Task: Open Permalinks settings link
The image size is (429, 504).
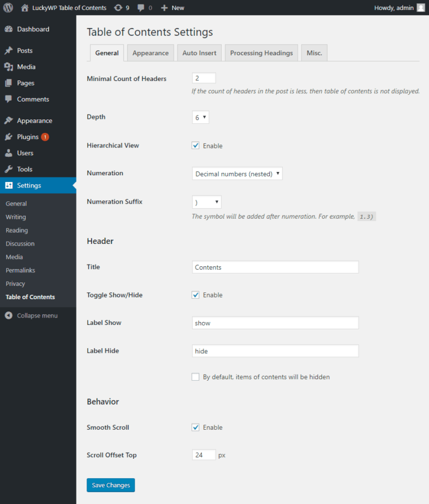Action: tap(20, 270)
